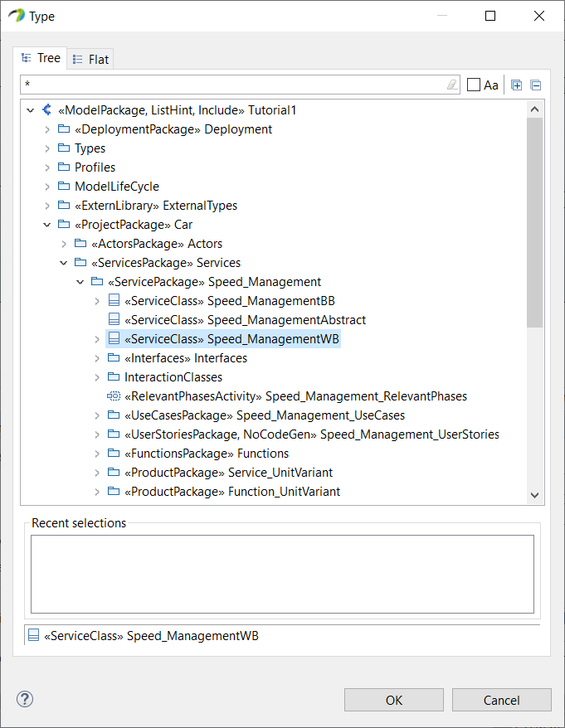Expand the Interfaces node
Image resolution: width=565 pixels, height=728 pixels.
point(97,358)
